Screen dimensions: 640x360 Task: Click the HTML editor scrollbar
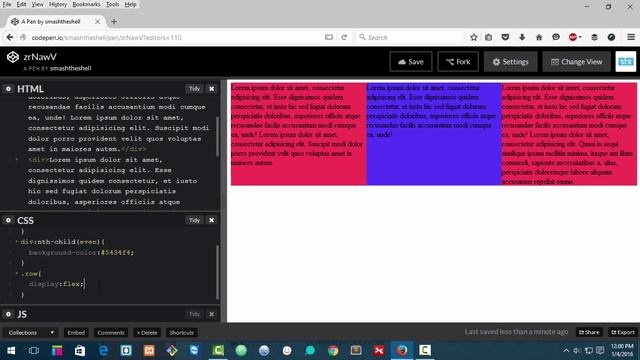point(218,137)
